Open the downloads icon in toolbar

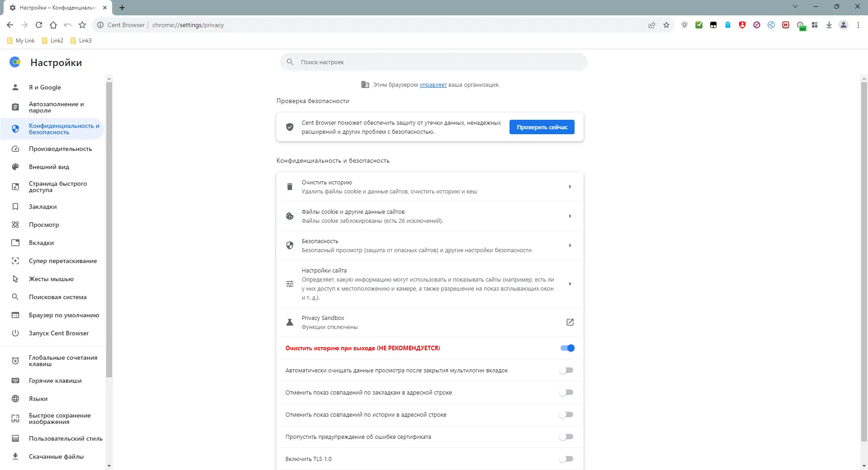(829, 25)
